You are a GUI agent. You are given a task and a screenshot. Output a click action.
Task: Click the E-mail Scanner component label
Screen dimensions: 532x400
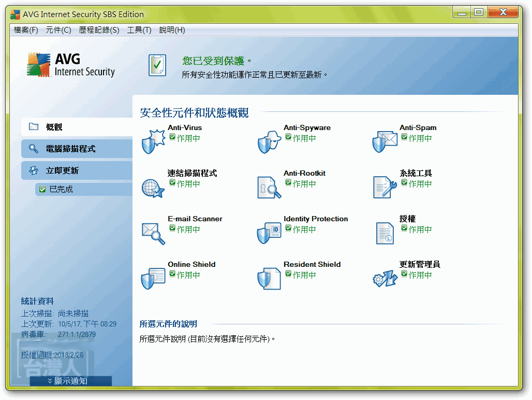point(195,219)
